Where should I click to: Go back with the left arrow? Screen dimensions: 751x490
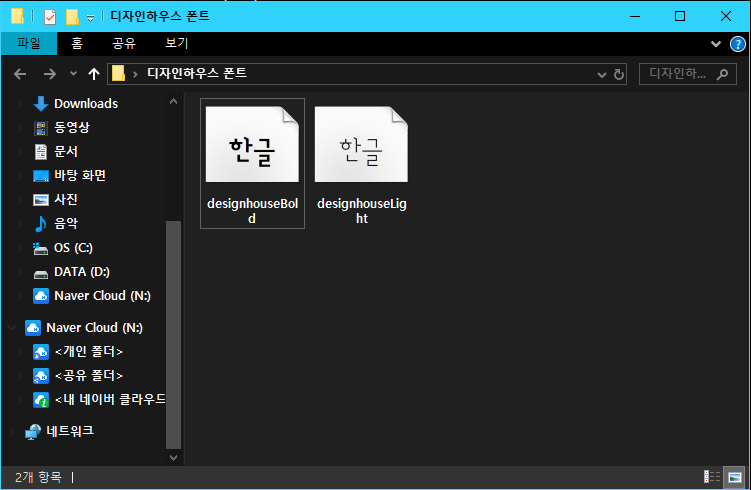[x=20, y=74]
